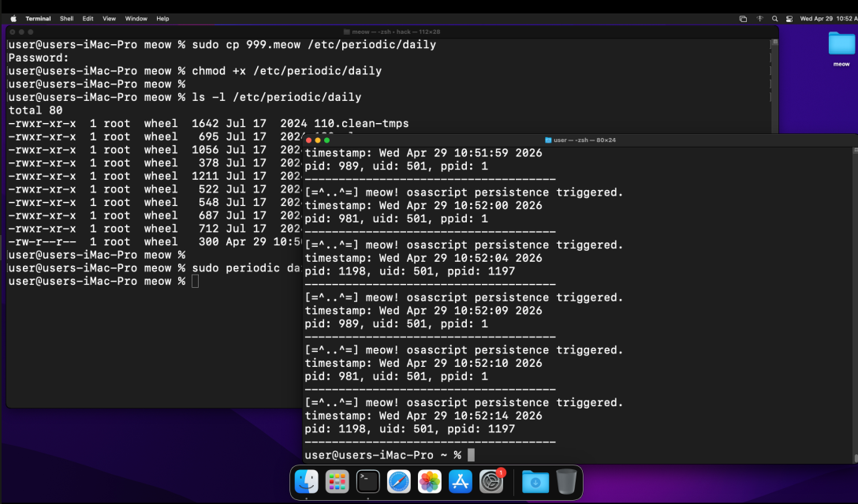Screen dimensions: 858x504
Task: Launch Safari from the Dock
Action: tap(398, 482)
